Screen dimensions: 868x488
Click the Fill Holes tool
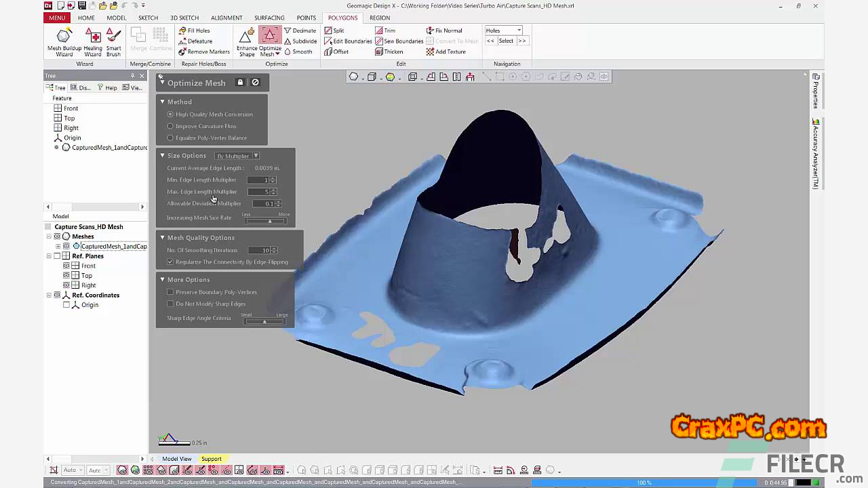[x=194, y=30]
